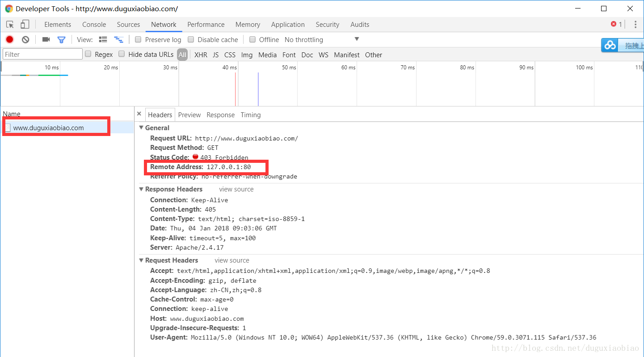This screenshot has height=357, width=644.
Task: Open the No throttling dropdown
Action: [322, 39]
